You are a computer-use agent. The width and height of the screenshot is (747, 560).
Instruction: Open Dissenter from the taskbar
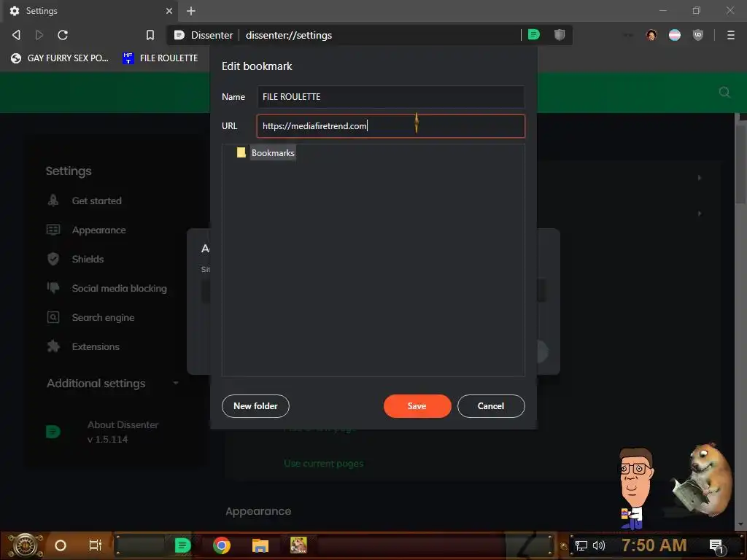point(182,545)
